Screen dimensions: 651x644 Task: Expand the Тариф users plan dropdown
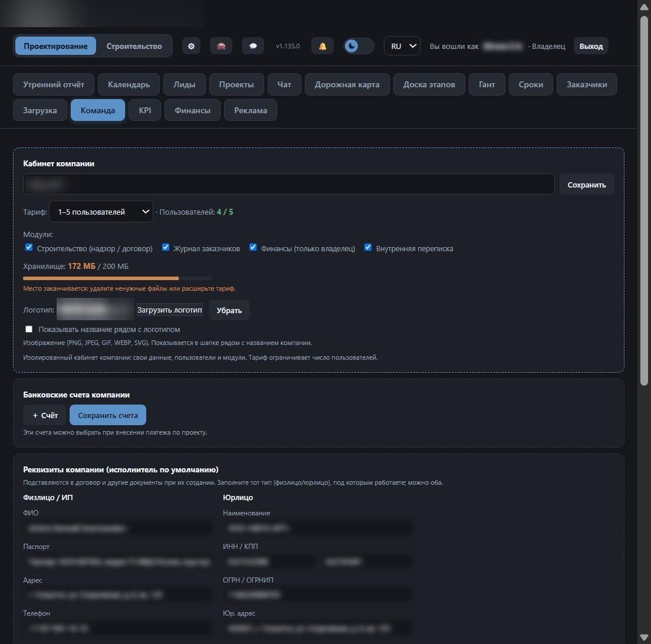tap(101, 212)
